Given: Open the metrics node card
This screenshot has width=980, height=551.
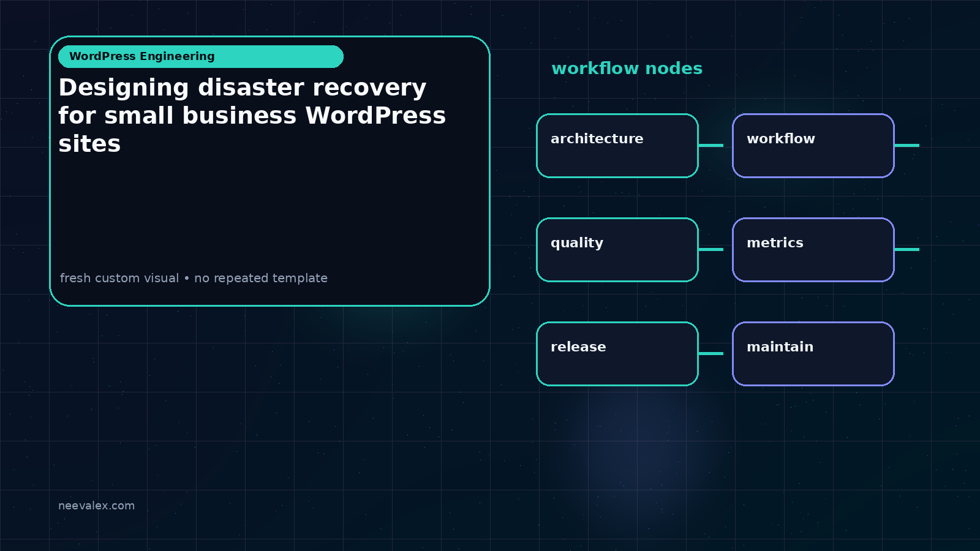Looking at the screenshot, I should pyautogui.click(x=813, y=250).
